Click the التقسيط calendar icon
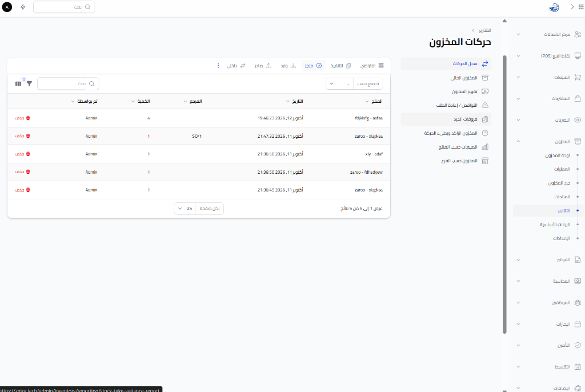The height and width of the screenshot is (392, 585). click(578, 367)
